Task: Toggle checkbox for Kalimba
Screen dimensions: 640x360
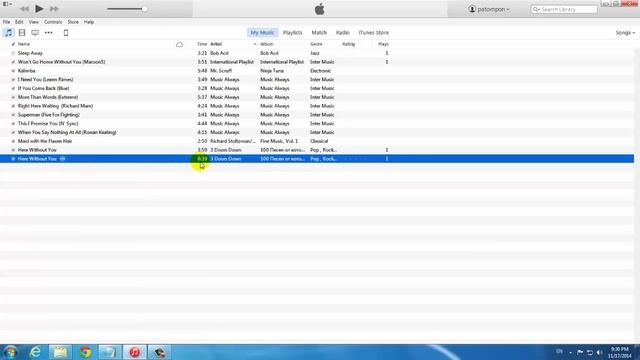Action: [13, 71]
